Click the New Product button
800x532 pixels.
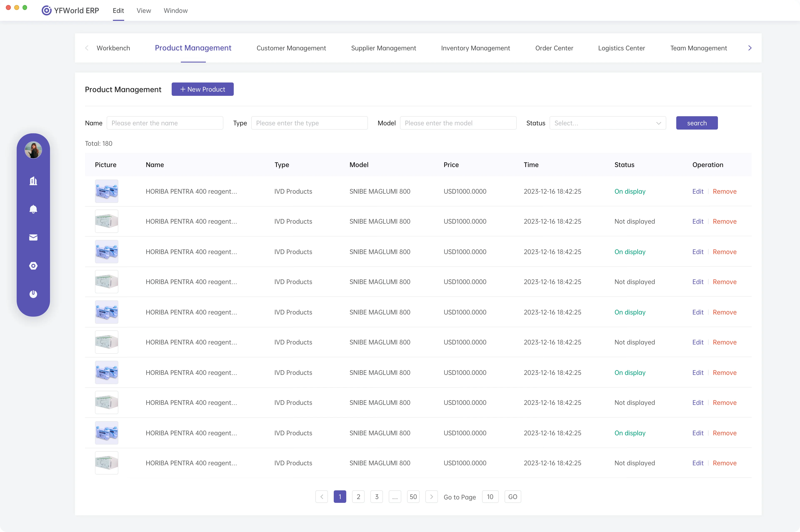coord(202,89)
